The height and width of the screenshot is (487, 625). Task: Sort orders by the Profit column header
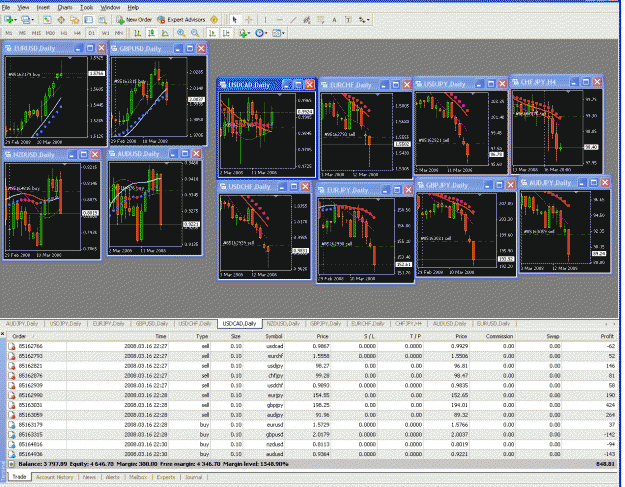607,336
